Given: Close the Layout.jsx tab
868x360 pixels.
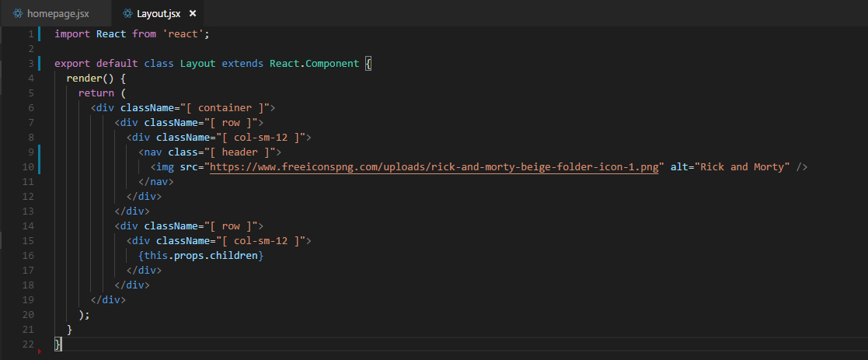Looking at the screenshot, I should pos(193,13).
